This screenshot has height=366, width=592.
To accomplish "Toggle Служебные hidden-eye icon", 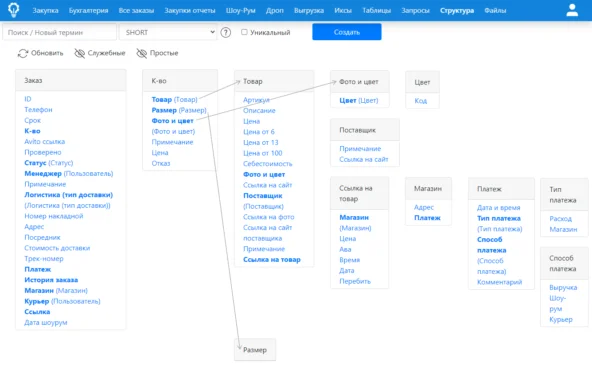I will click(79, 53).
